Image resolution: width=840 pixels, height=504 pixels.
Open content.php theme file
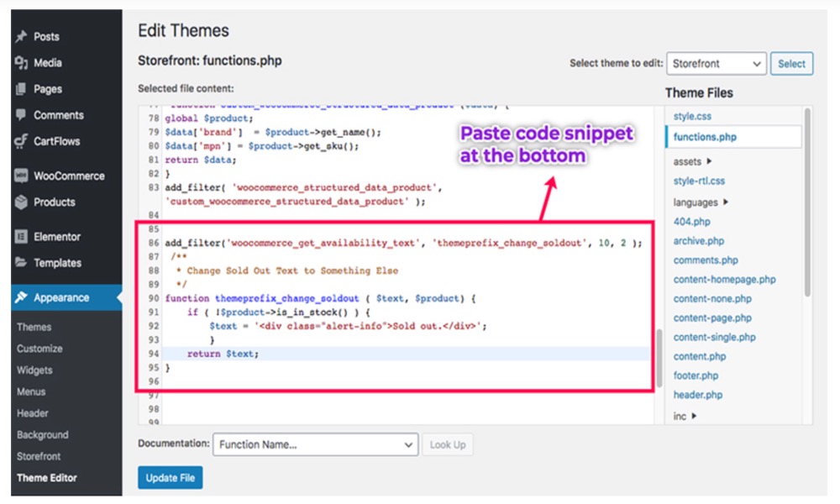700,357
